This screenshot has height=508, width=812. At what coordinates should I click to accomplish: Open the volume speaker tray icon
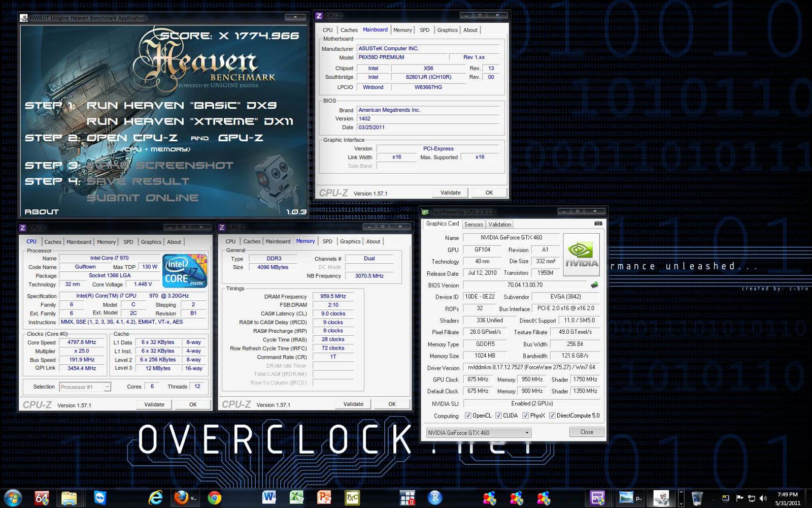pyautogui.click(x=763, y=498)
